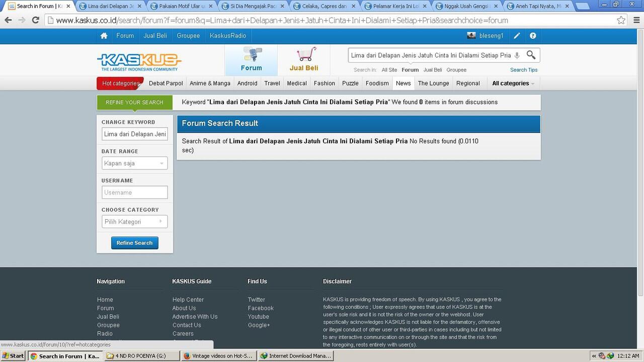Switch to Celaka, Capres dan browser tab

coord(325,6)
